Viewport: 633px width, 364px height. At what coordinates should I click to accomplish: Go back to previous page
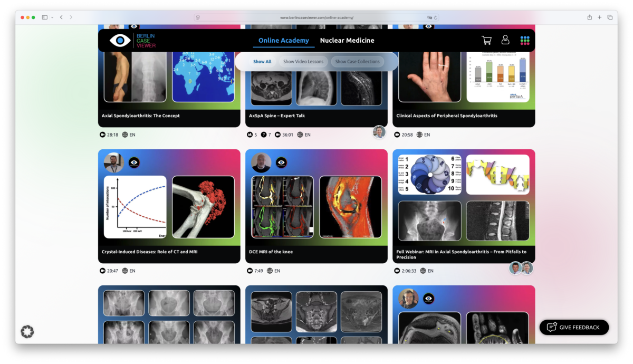pyautogui.click(x=61, y=17)
